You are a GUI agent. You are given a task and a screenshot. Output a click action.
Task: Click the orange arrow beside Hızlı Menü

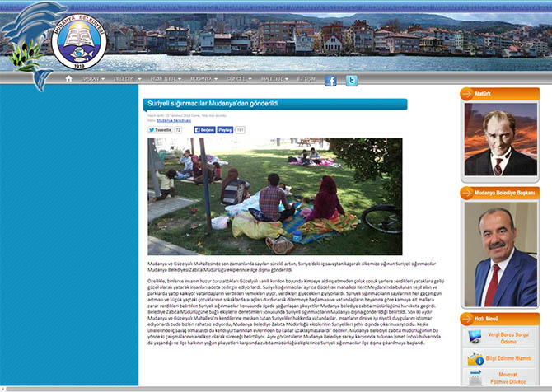point(467,319)
